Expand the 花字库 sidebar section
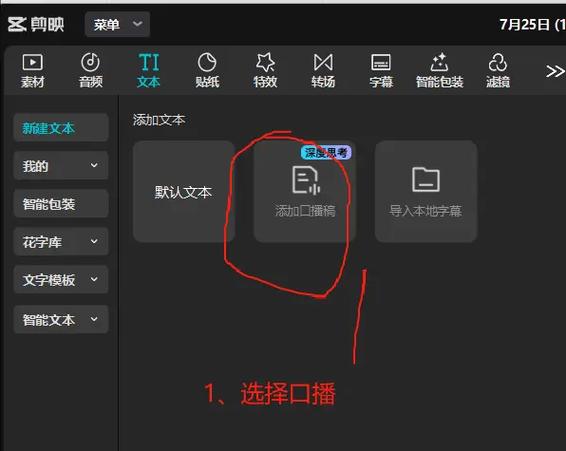 point(61,242)
